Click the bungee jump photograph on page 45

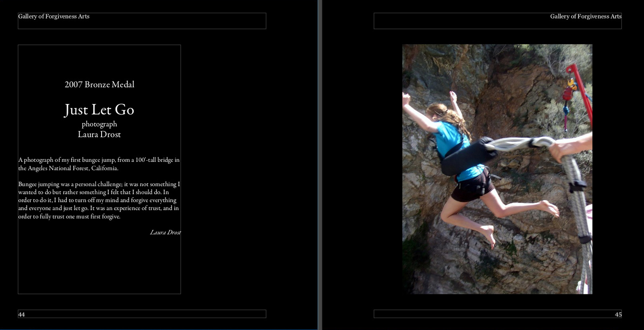497,169
